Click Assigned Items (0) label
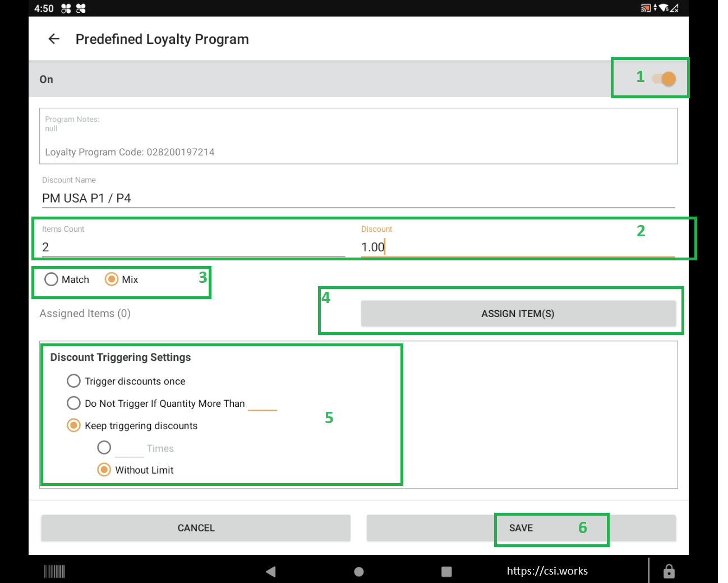 85,314
